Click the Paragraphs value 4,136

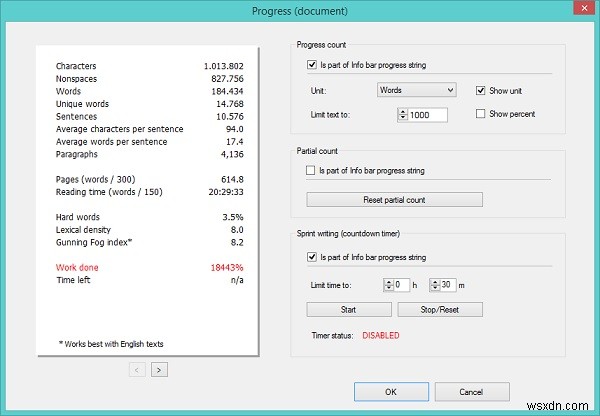click(232, 154)
